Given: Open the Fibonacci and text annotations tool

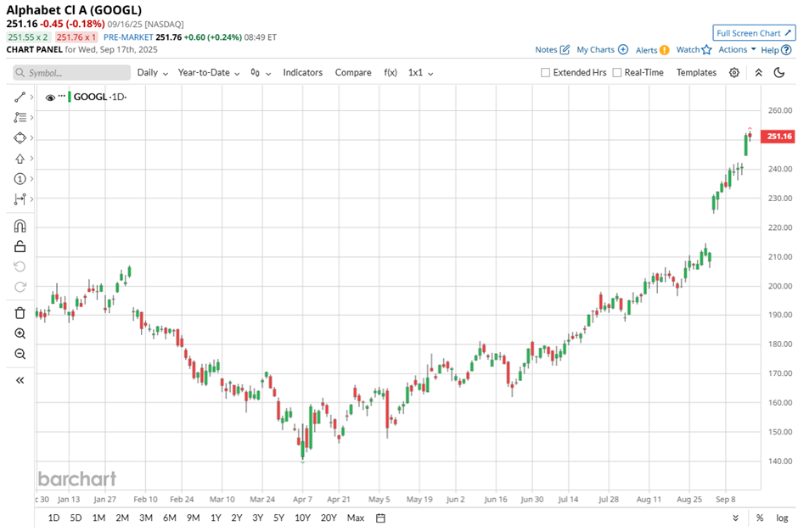Looking at the screenshot, I should [x=20, y=117].
